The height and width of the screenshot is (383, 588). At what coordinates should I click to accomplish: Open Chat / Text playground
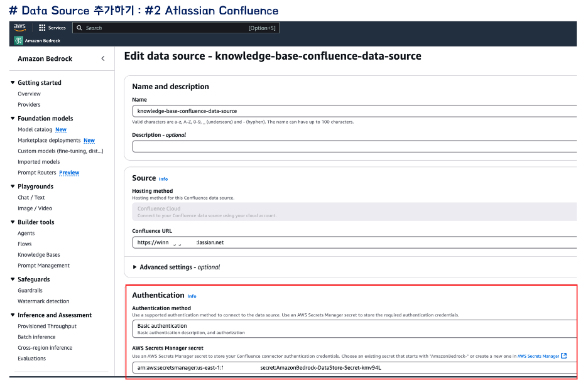pos(31,198)
